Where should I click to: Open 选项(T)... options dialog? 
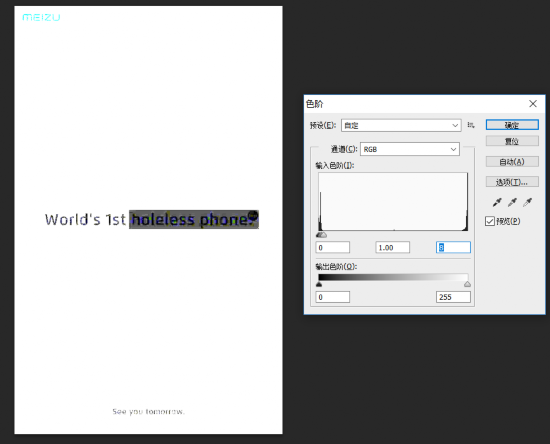pos(512,182)
